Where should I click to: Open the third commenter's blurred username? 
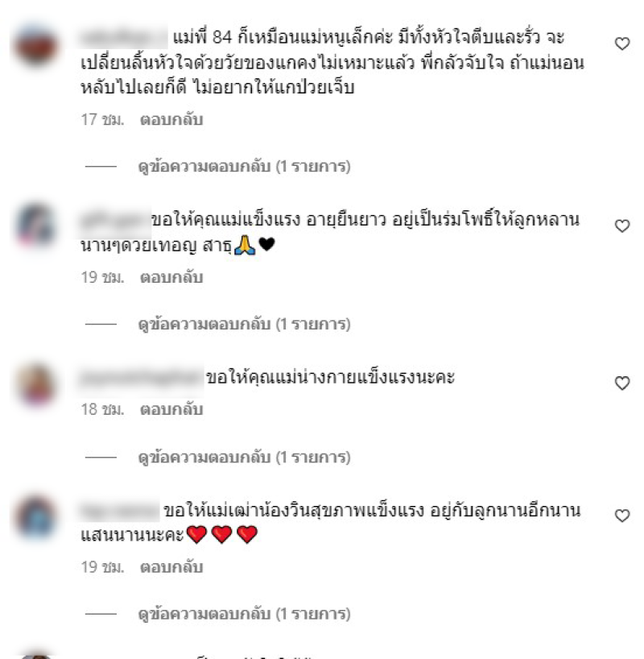point(141,378)
